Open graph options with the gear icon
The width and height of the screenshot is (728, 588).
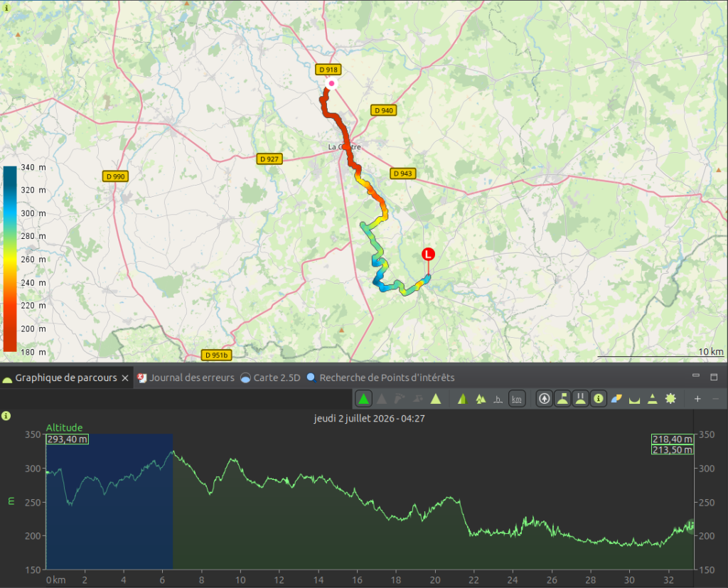click(x=670, y=398)
